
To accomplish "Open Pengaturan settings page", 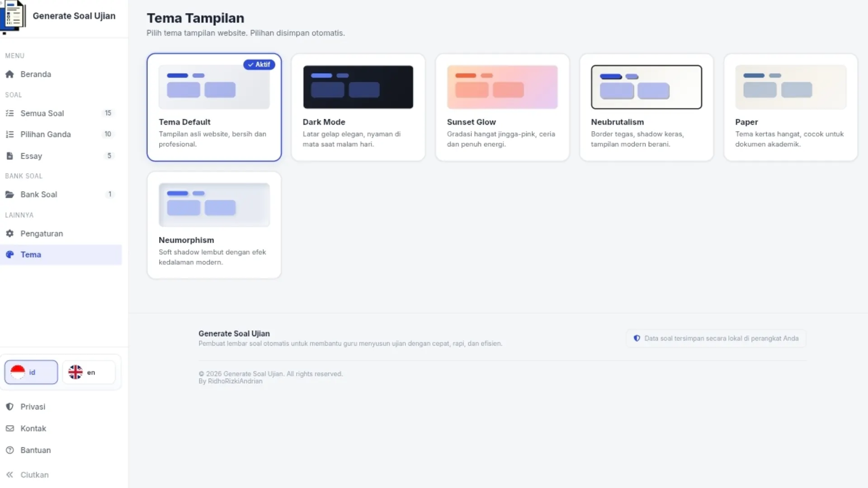I will (61, 234).
